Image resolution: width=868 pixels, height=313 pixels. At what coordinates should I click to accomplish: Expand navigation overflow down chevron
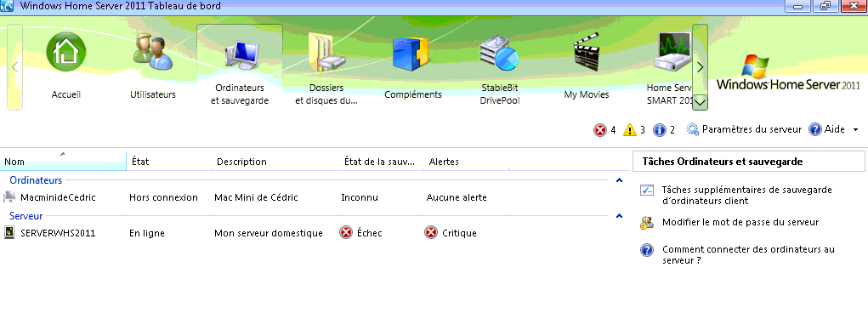700,102
